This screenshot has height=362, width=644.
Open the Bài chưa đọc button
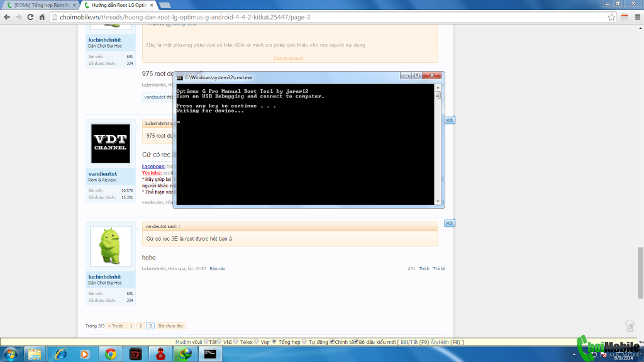click(171, 326)
